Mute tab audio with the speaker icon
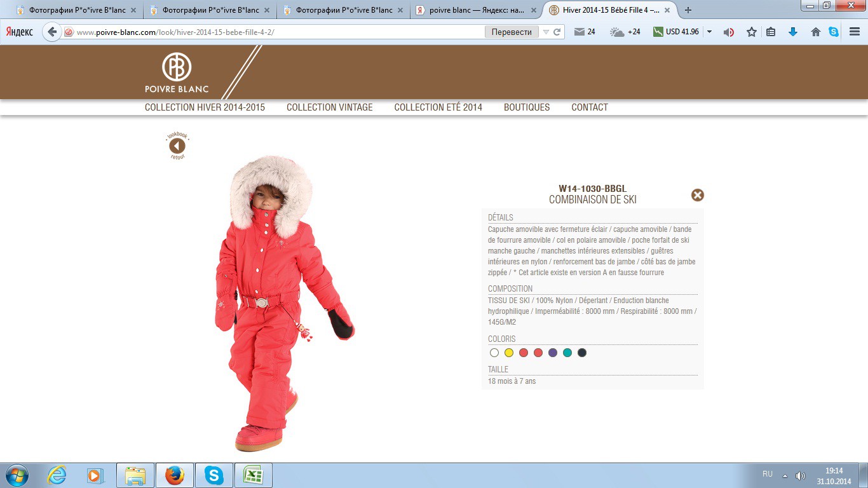The width and height of the screenshot is (868, 488). pyautogui.click(x=729, y=32)
